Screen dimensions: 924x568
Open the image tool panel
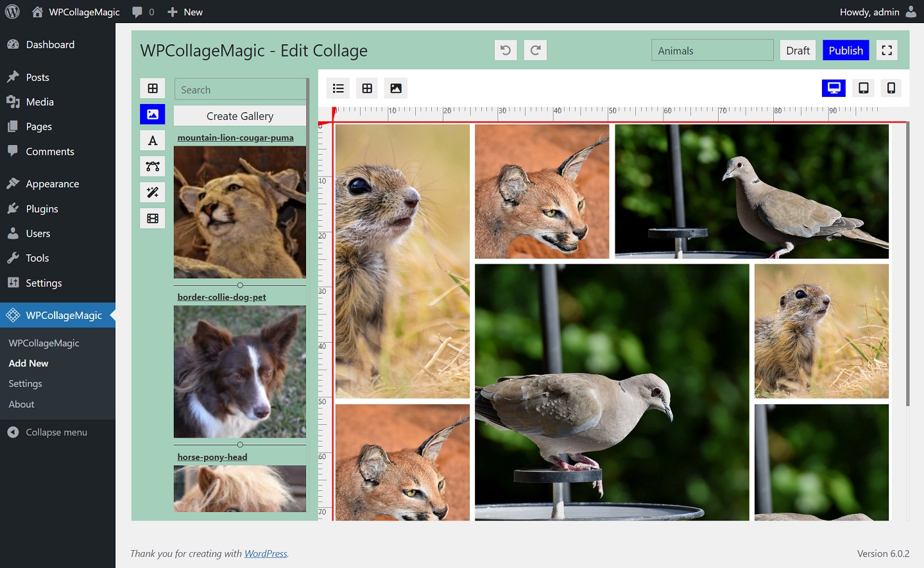point(152,114)
